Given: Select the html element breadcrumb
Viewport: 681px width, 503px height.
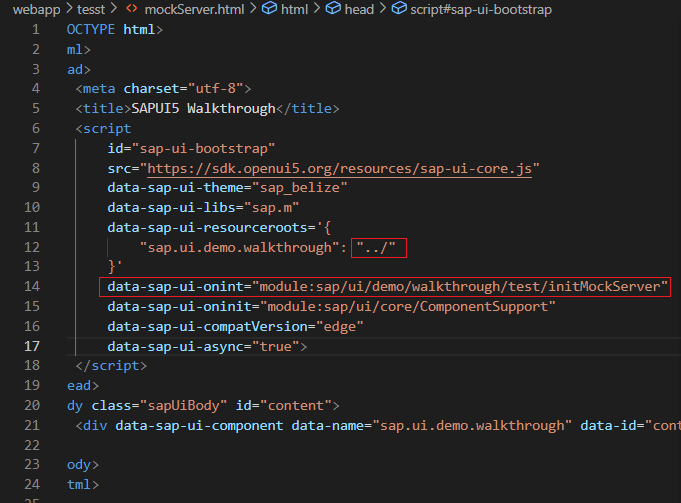Looking at the screenshot, I should coord(294,9).
